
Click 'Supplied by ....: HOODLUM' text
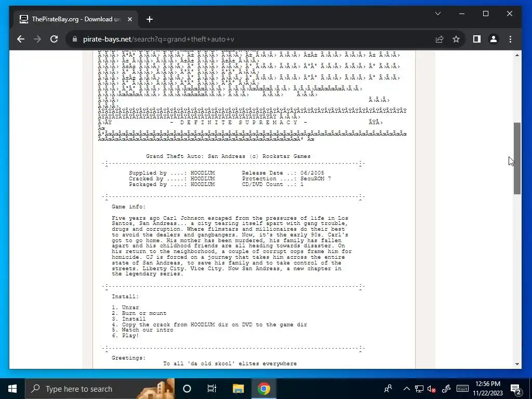pyautogui.click(x=171, y=173)
